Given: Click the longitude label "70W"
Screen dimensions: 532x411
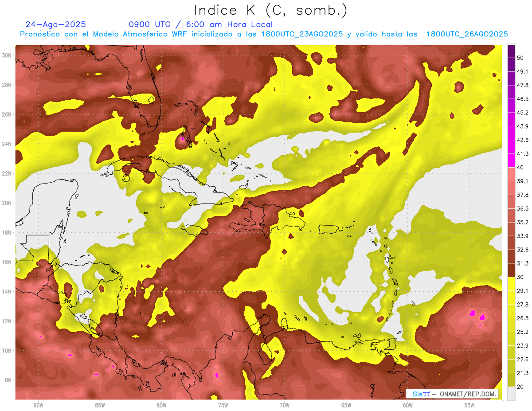Looking at the screenshot, I should point(285,405).
